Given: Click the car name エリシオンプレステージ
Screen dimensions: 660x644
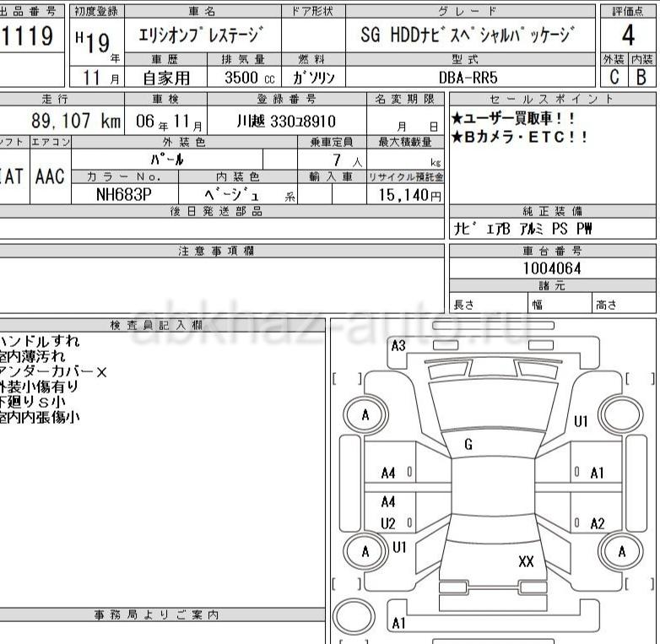Looking at the screenshot, I should (202, 35).
